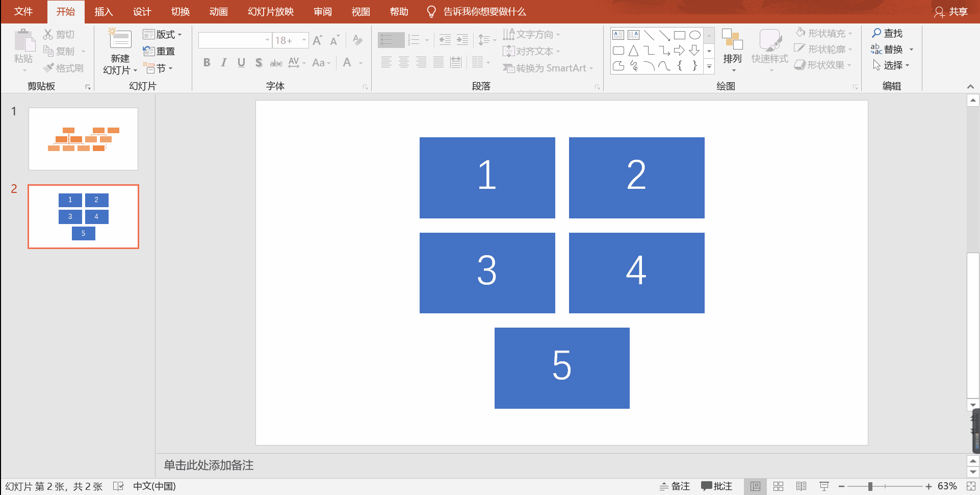Image resolution: width=980 pixels, height=495 pixels.
Task: Toggle the Notes (备注) pane
Action: [x=675, y=486]
